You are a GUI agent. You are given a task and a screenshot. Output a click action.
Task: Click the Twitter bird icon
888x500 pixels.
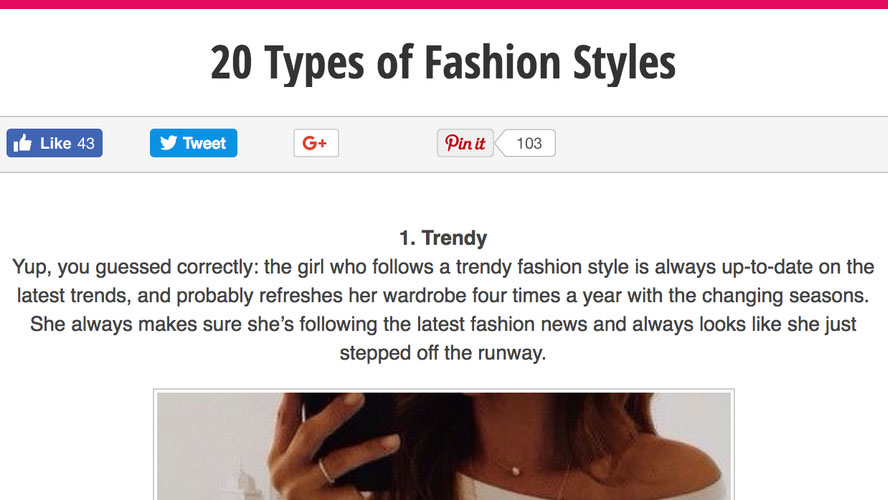(x=167, y=143)
